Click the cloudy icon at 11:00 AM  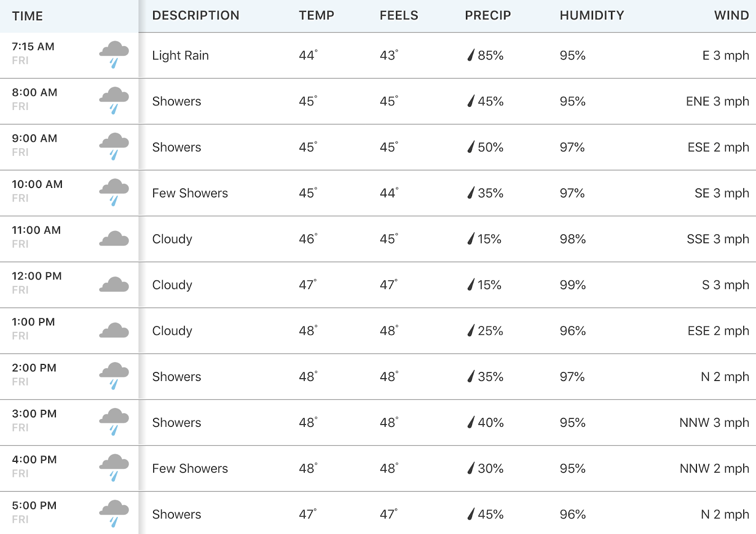click(x=114, y=238)
